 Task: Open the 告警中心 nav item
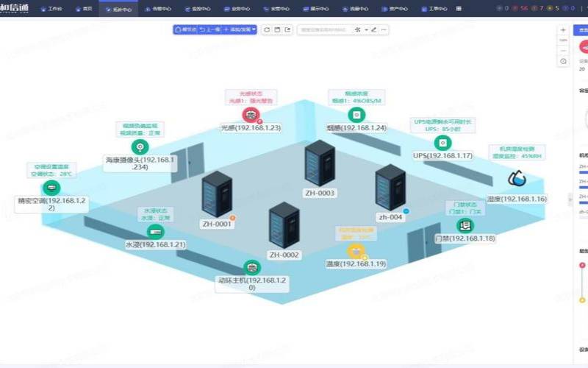158,9
